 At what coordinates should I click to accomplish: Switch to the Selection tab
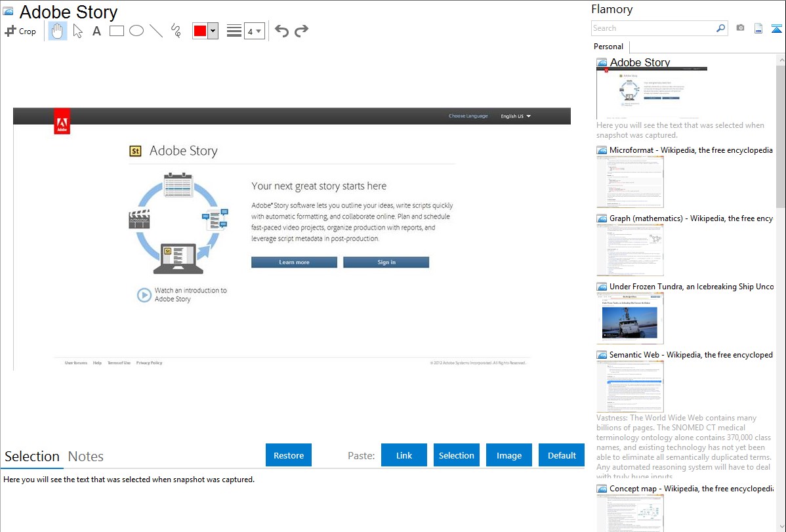click(32, 457)
